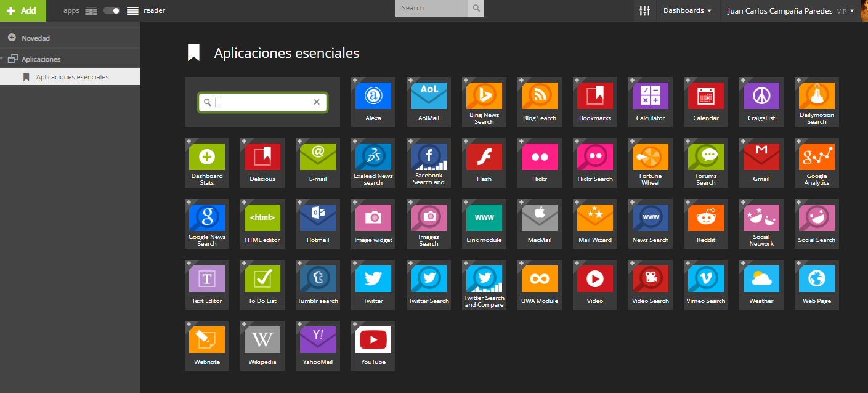Select the Delicious app tile
The width and height of the screenshot is (868, 393).
tap(262, 163)
